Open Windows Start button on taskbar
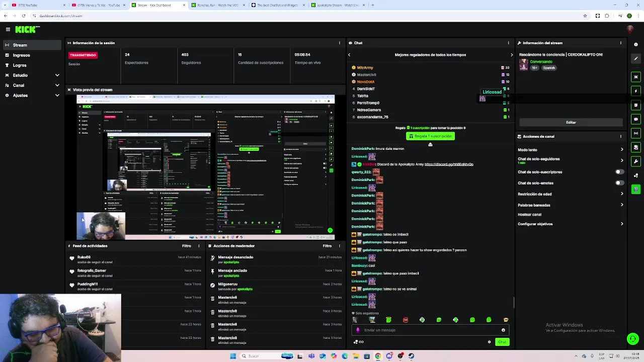This screenshot has height=362, width=644. (x=233, y=356)
